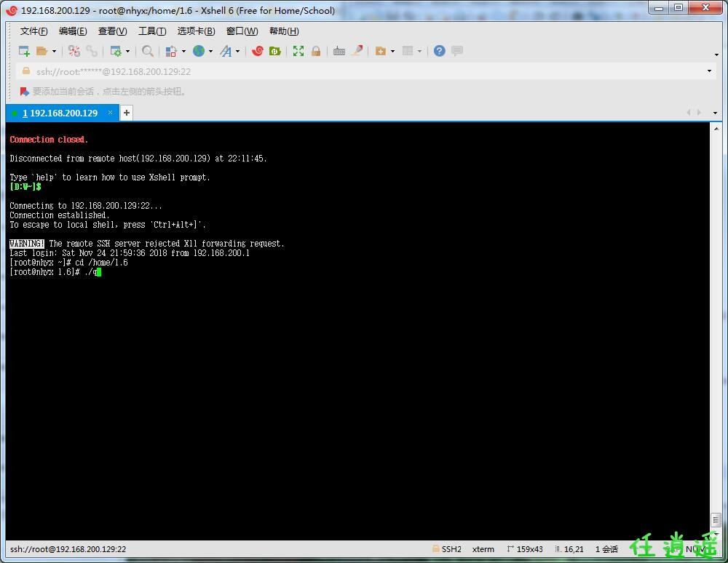
Task: Open the 帮助(H) menu
Action: [284, 31]
